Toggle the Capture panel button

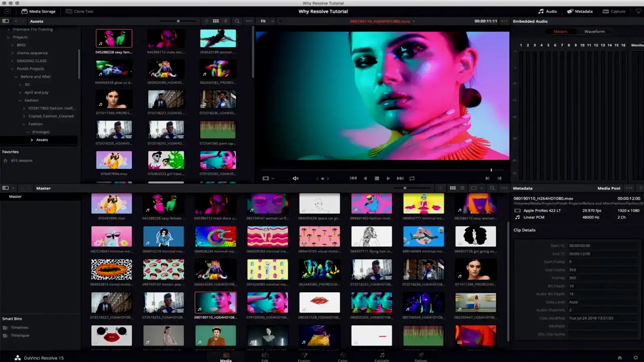(x=614, y=11)
